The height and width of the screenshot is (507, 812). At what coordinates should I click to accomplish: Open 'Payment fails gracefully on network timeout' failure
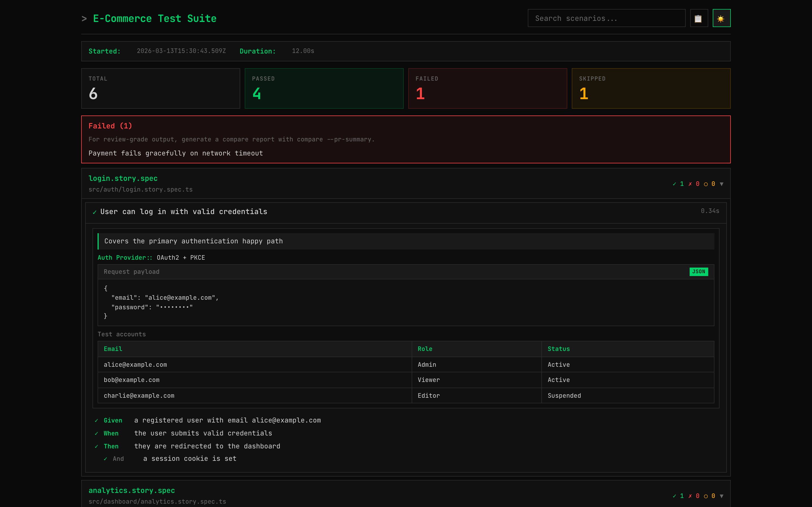coord(175,153)
